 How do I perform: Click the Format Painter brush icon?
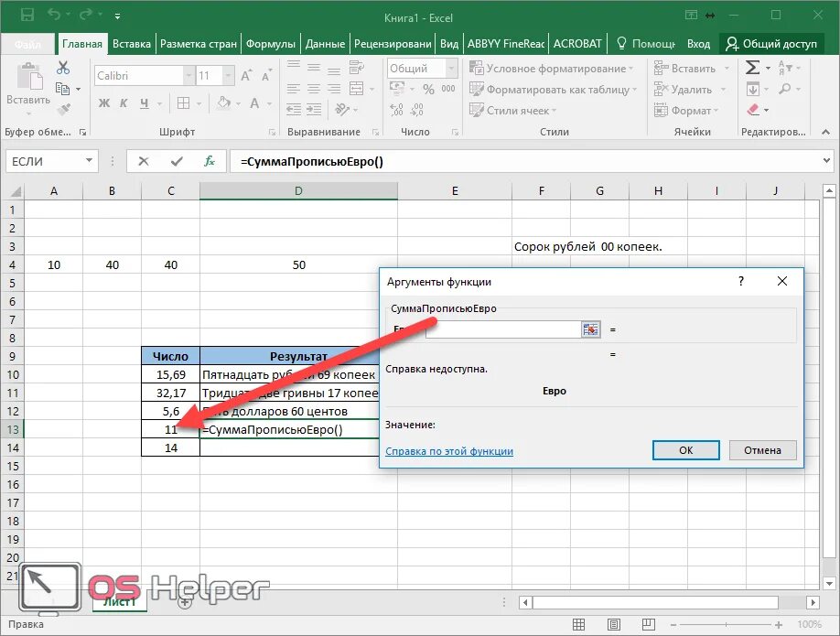[64, 109]
